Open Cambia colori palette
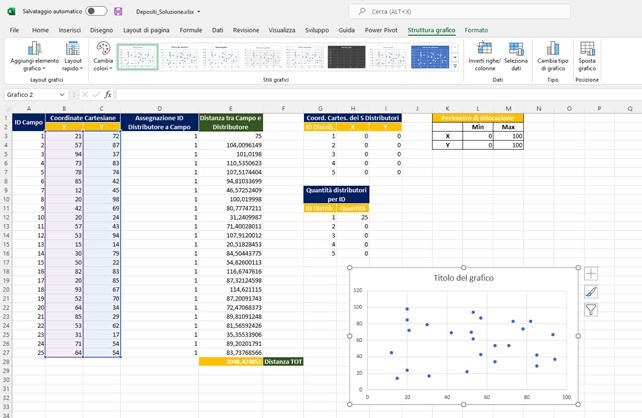 click(x=103, y=56)
